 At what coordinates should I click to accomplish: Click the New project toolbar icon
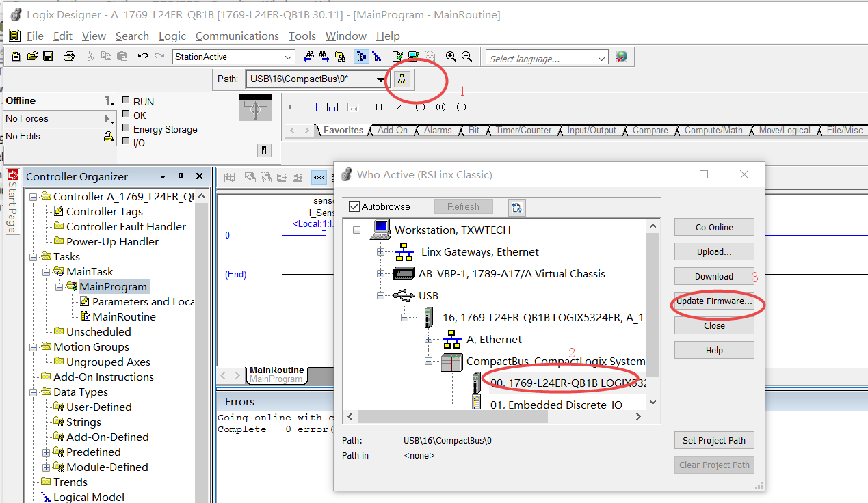click(x=16, y=57)
